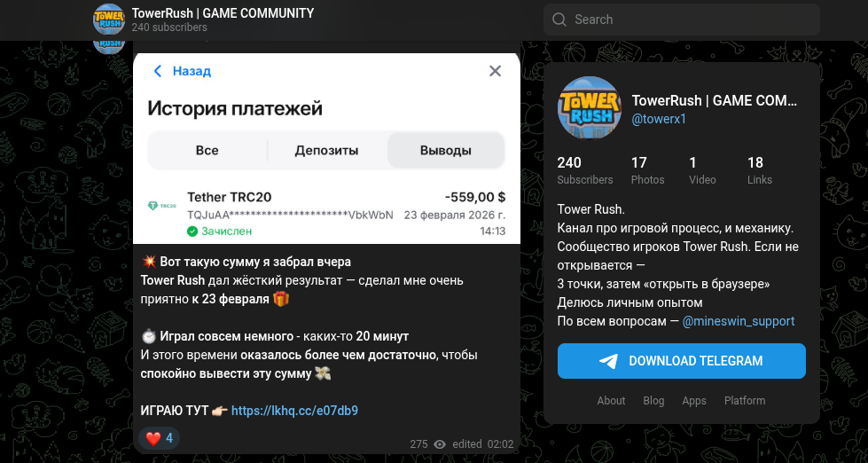This screenshot has height=463, width=868.
Task: Open the @mineswin_support link
Action: point(739,321)
